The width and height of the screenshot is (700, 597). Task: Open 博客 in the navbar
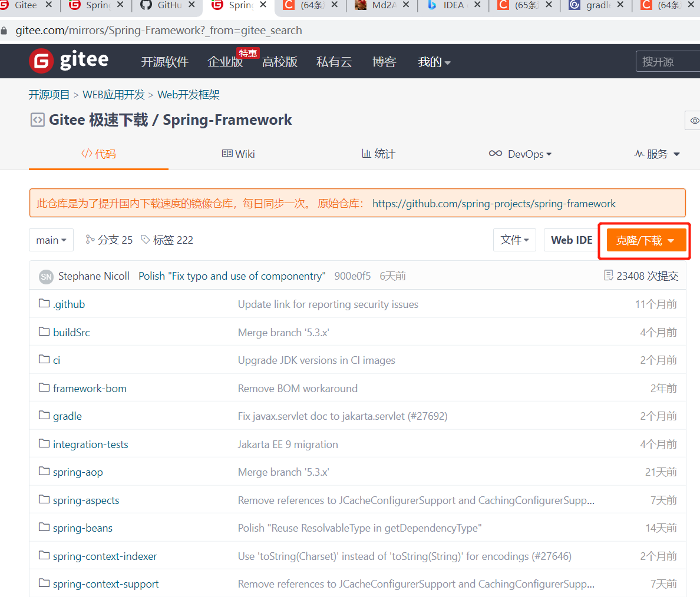point(384,62)
